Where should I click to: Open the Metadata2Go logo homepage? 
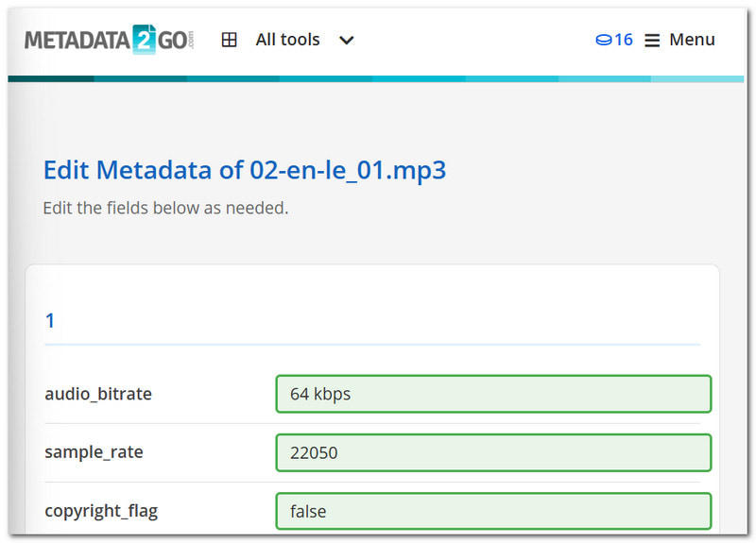point(110,40)
